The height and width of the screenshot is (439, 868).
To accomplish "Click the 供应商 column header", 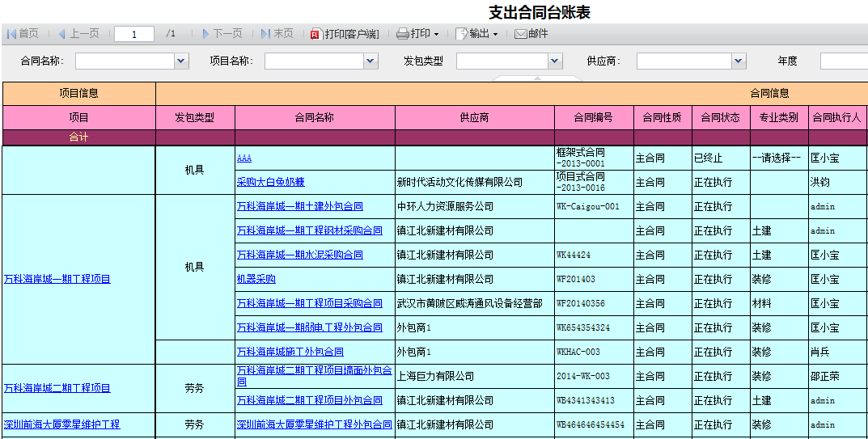I will pyautogui.click(x=475, y=117).
